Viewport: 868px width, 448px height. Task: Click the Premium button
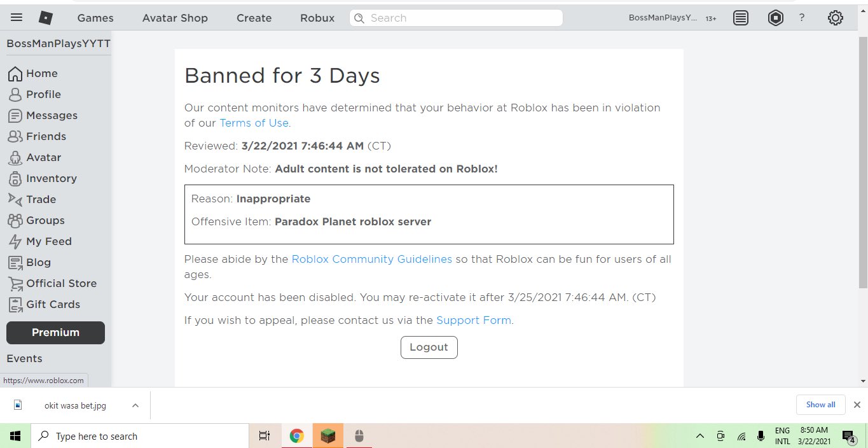(55, 333)
